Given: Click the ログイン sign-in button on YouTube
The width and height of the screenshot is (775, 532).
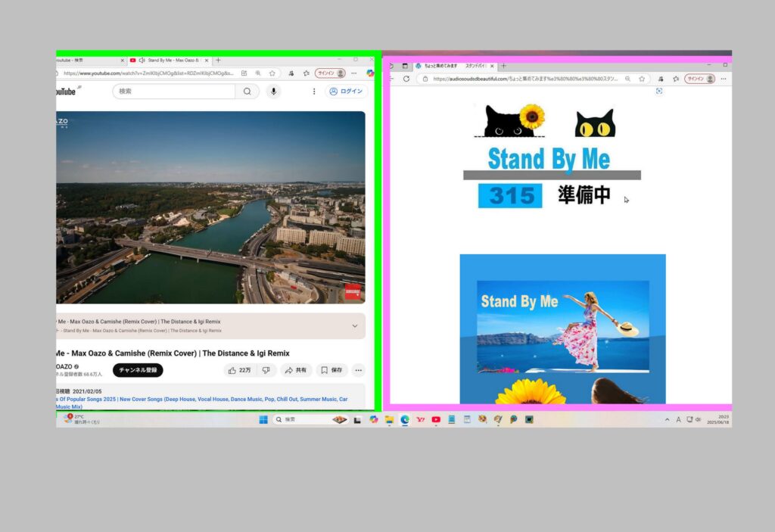Looking at the screenshot, I should pos(347,92).
